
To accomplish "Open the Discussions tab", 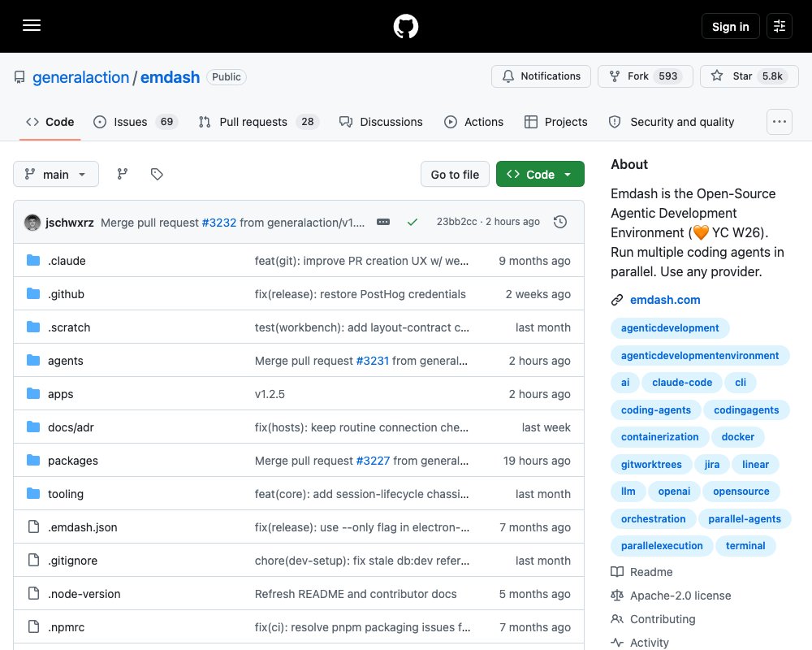I will (x=381, y=122).
